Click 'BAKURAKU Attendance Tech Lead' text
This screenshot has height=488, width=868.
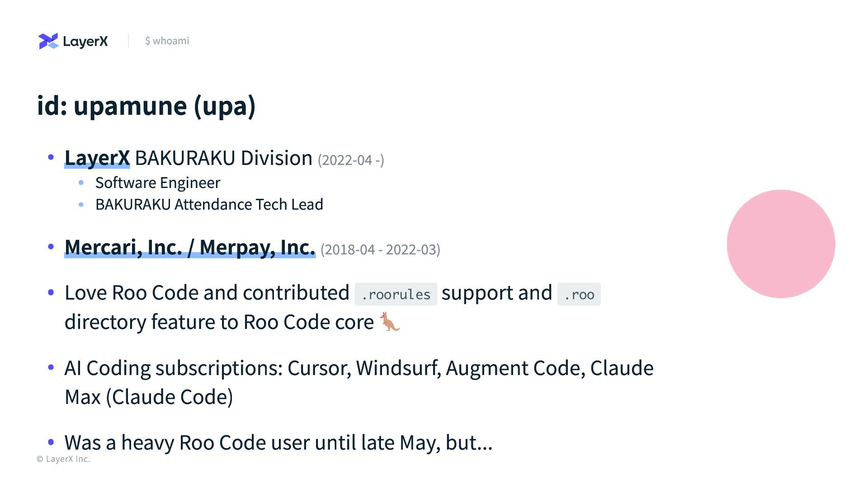tap(209, 204)
